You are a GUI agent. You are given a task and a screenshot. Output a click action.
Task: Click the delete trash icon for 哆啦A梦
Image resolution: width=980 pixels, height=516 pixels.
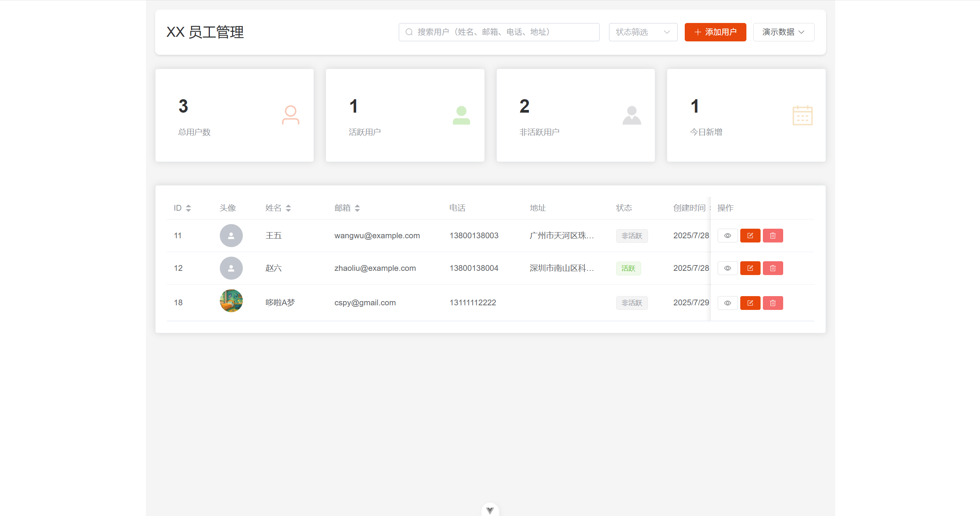pyautogui.click(x=772, y=303)
